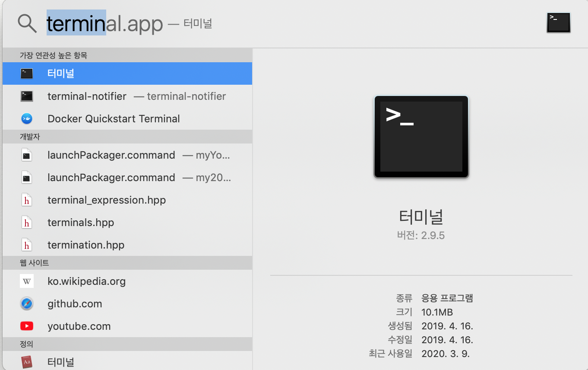
Task: Click the Terminal icon in the 터미널 top hit row
Action: [27, 73]
